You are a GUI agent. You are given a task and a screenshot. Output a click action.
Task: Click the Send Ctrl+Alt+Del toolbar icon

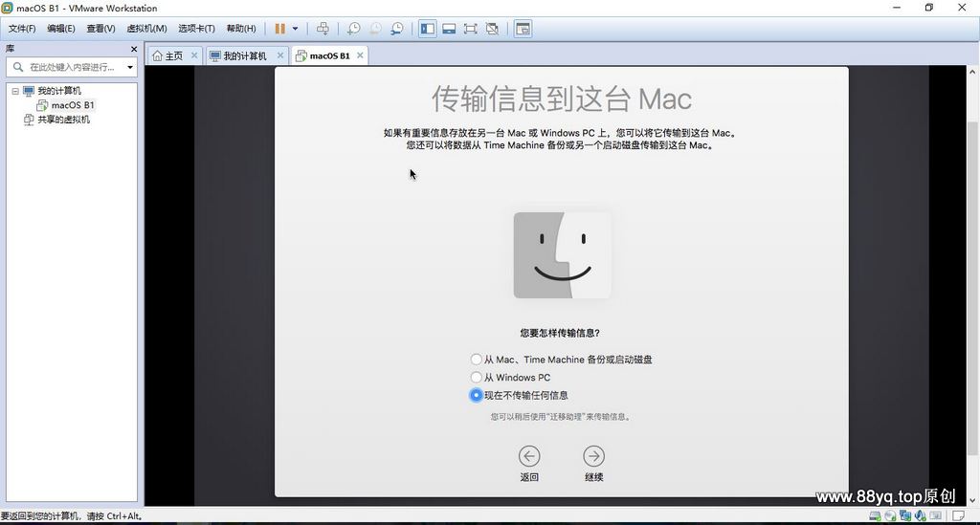pyautogui.click(x=323, y=29)
